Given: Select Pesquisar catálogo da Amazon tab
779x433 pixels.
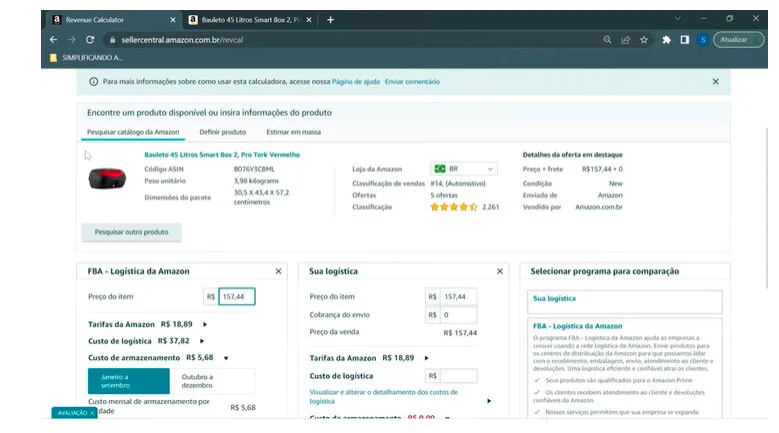Looking at the screenshot, I should tap(133, 132).
